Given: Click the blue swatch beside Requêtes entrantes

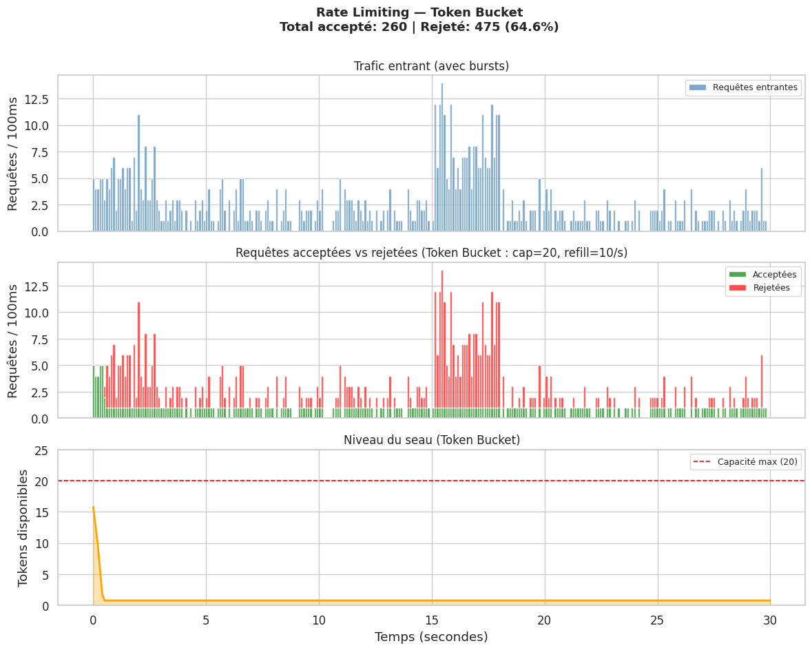Looking at the screenshot, I should pyautogui.click(x=698, y=87).
